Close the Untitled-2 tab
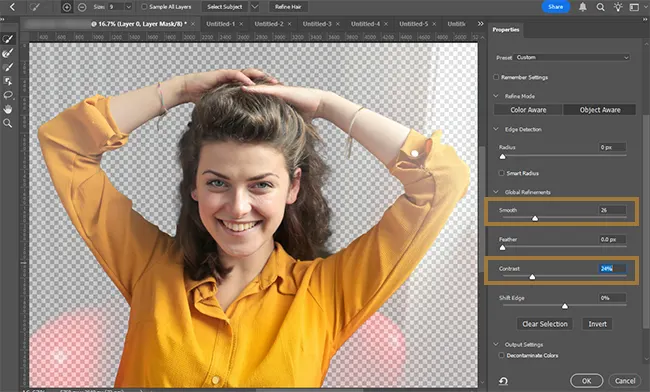 (x=289, y=24)
